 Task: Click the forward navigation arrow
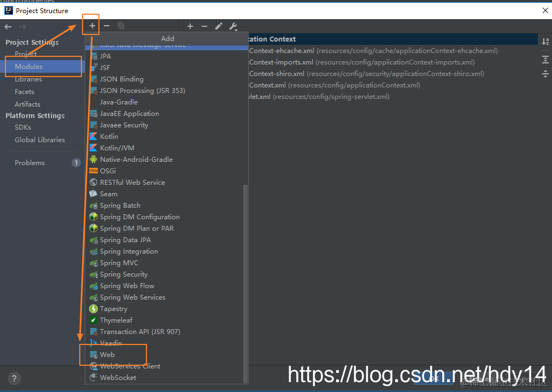tap(22, 27)
